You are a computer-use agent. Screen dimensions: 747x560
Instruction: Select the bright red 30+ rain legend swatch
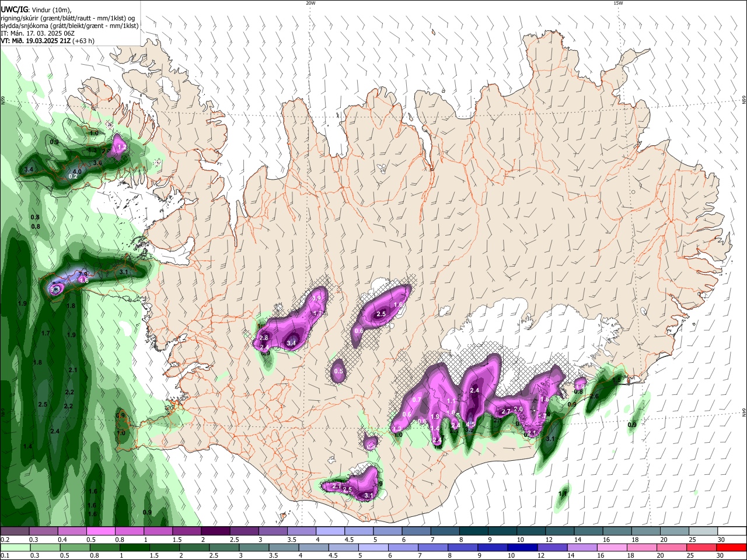[x=731, y=547]
